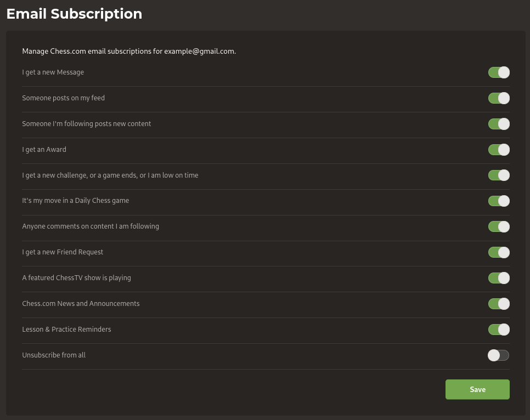Turn off Daily Chess move emails
This screenshot has width=530, height=420.
tap(499, 201)
